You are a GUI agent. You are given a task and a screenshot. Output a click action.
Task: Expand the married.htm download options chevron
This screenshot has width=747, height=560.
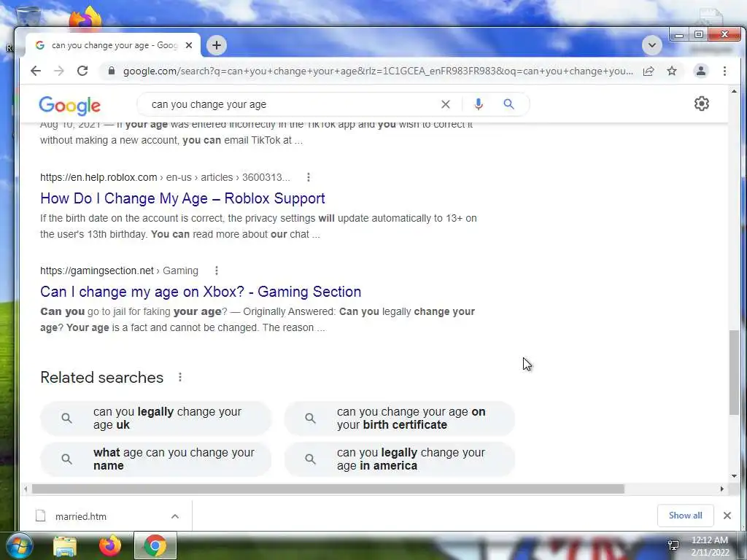point(175,516)
